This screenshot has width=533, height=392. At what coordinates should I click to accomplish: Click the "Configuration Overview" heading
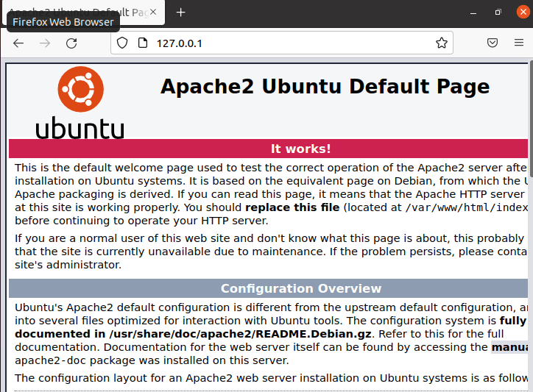[x=301, y=288]
